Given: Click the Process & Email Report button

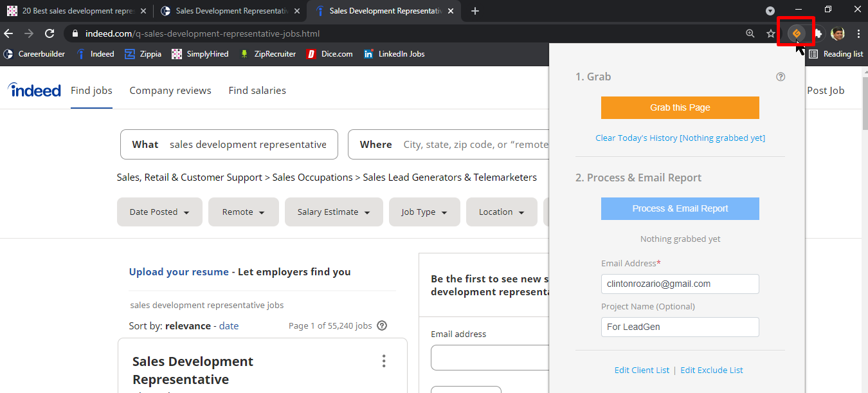Looking at the screenshot, I should pos(680,208).
